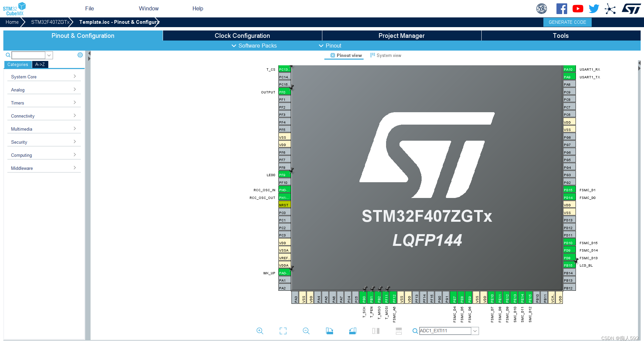Expand the Connectivity category

(44, 116)
